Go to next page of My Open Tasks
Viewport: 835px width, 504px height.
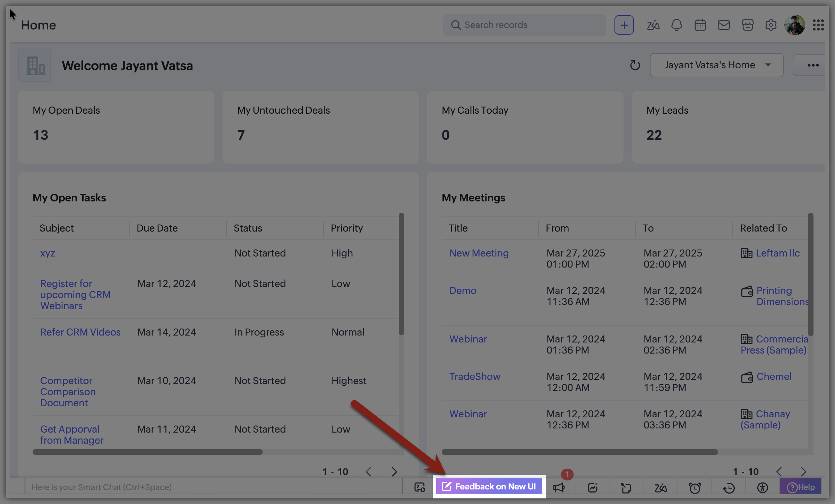coord(394,472)
